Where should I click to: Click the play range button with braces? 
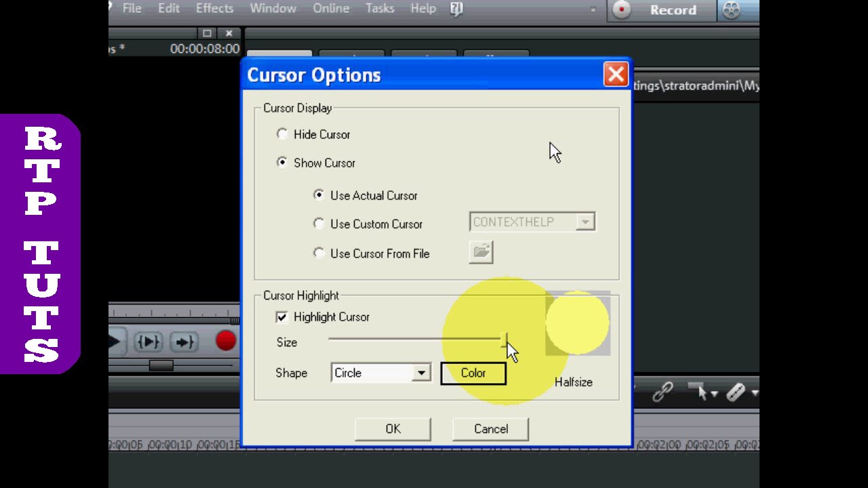pos(149,342)
